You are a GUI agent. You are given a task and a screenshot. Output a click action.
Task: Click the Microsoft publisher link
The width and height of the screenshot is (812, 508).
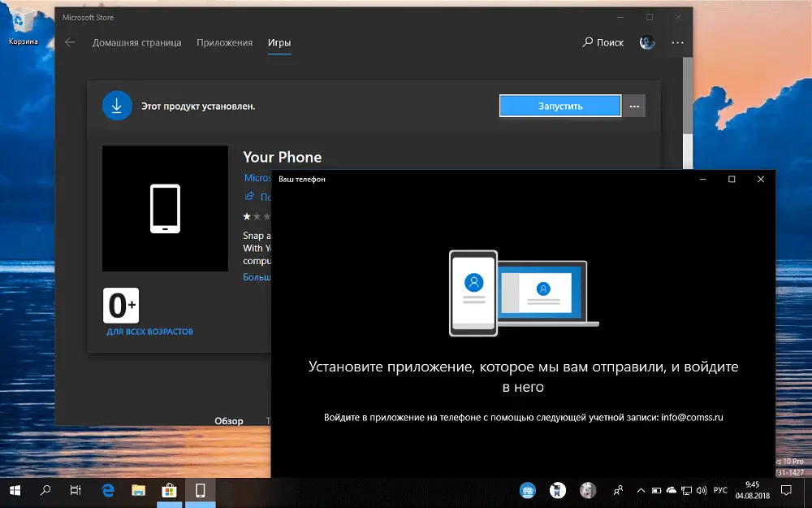click(x=257, y=178)
